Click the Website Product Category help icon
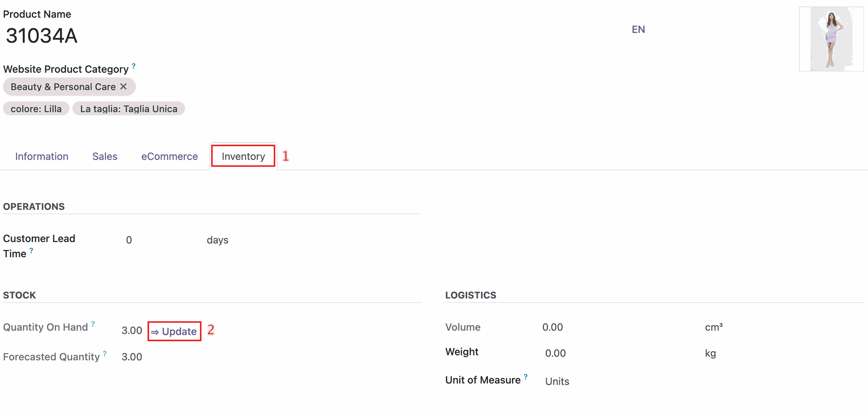The height and width of the screenshot is (411, 868). (x=133, y=66)
